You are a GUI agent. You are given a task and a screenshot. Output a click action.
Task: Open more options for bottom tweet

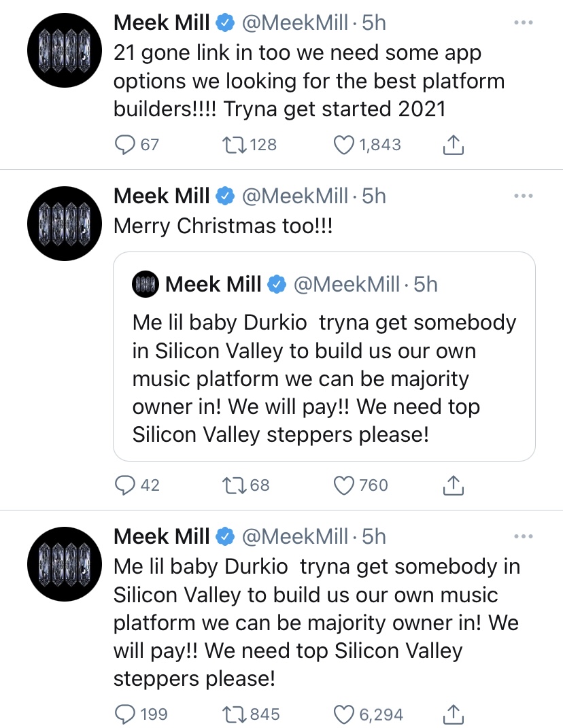524,536
